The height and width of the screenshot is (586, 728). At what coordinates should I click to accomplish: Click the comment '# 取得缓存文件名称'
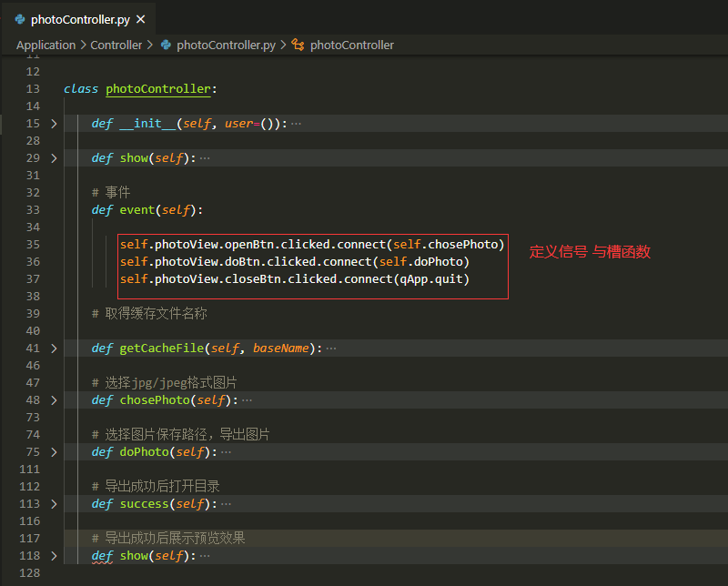pos(149,313)
